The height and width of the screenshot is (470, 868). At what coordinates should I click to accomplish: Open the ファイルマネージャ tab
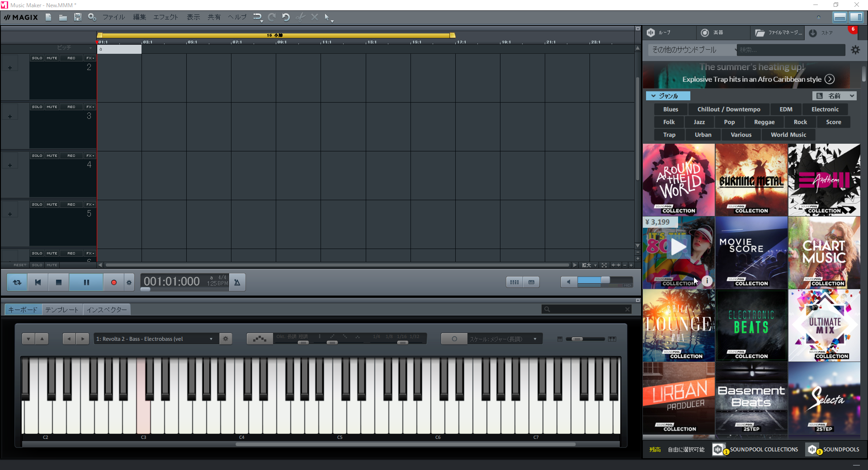[x=778, y=33]
